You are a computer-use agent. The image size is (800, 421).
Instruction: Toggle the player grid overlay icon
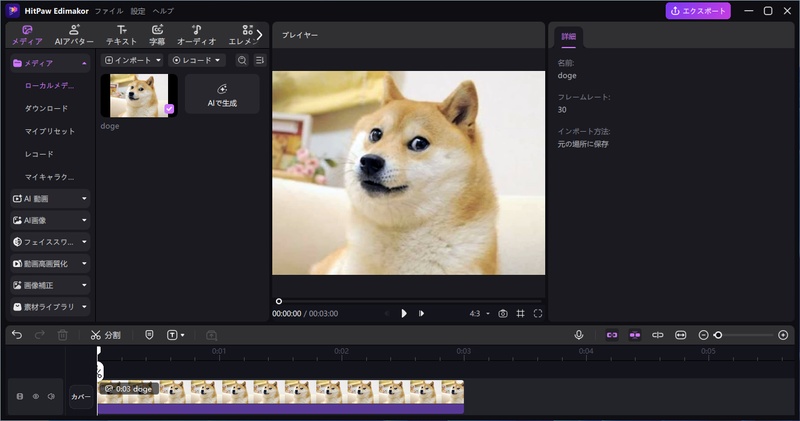pyautogui.click(x=520, y=313)
